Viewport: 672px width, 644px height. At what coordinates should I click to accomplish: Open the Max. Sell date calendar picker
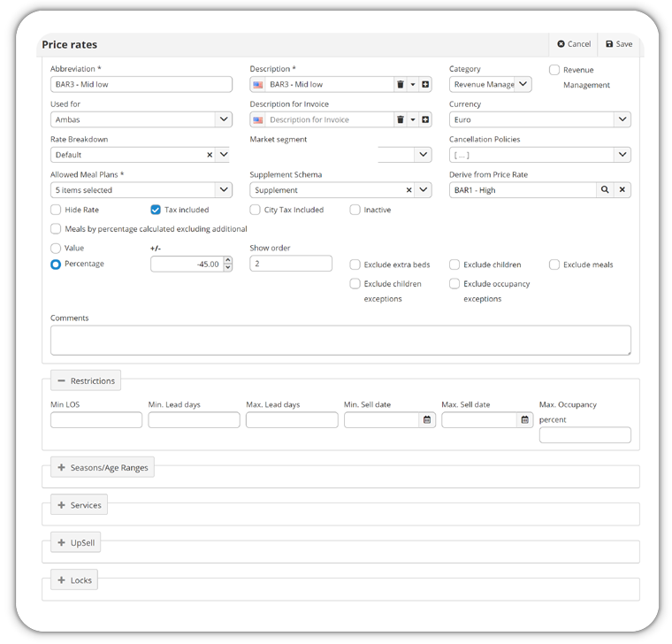tap(524, 420)
